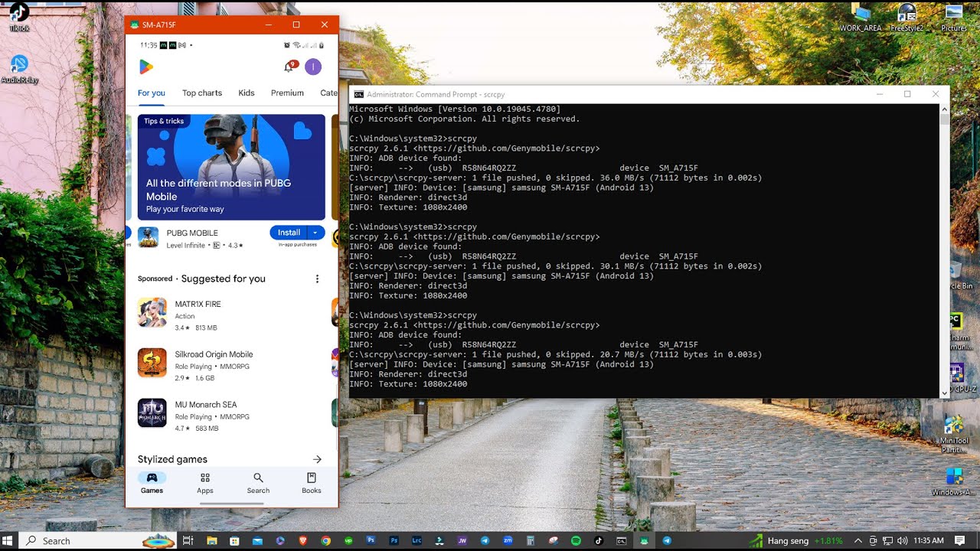Open Pictures desktop shortcut
Image resolution: width=980 pixels, height=551 pixels.
tap(954, 18)
